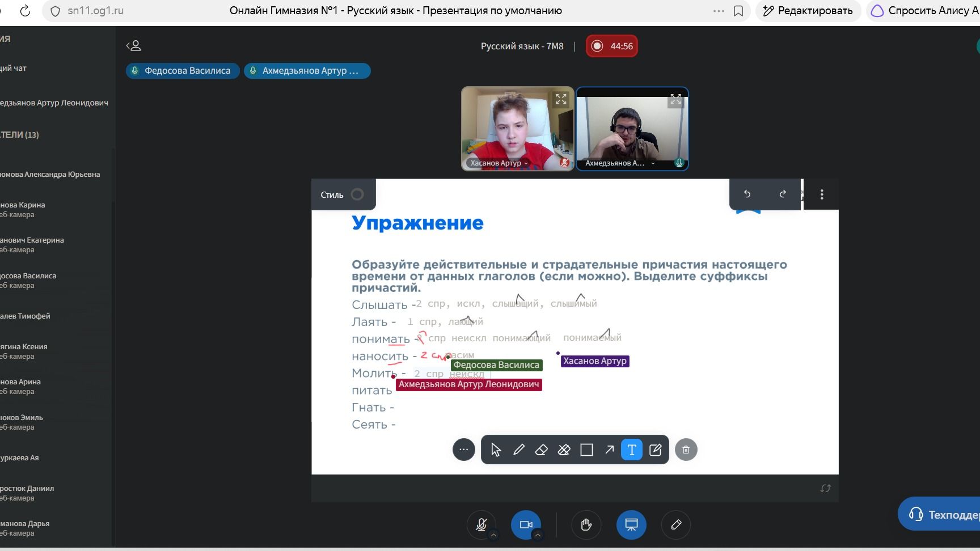Select the eraser tool
Viewport: 980px width, 551px height.
point(541,450)
